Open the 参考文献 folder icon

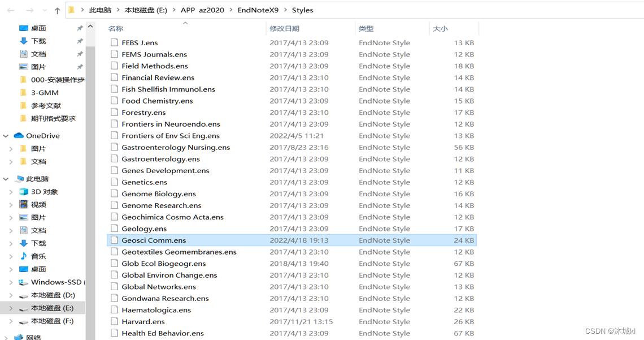(x=24, y=106)
